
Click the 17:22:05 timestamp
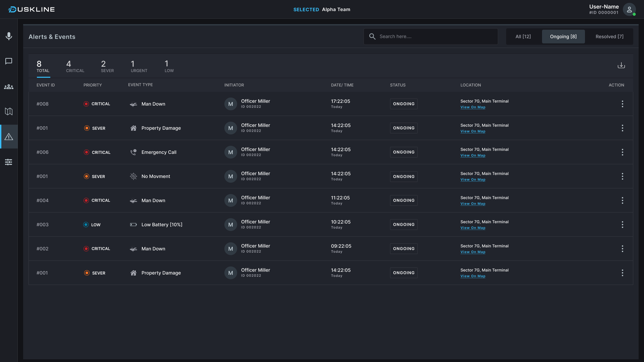340,101
